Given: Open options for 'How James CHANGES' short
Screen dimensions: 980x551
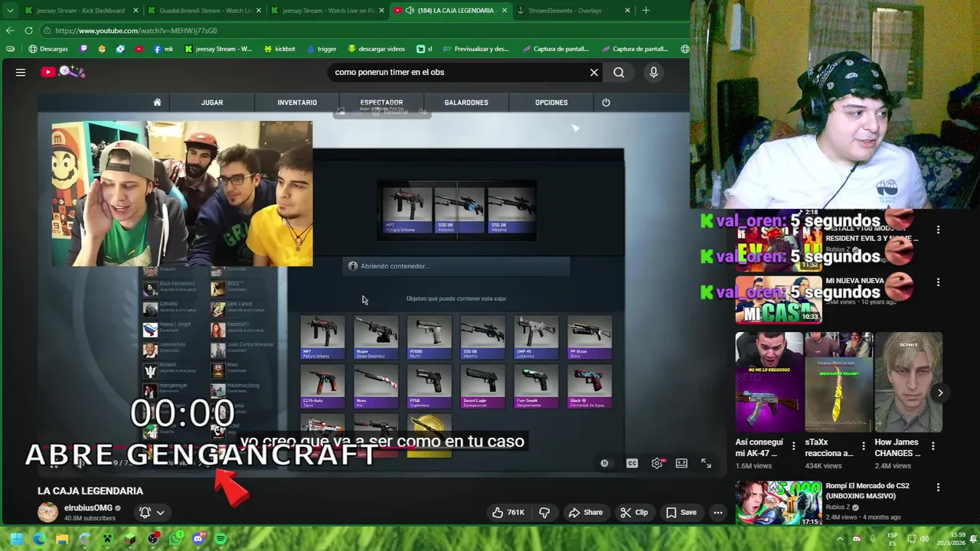Looking at the screenshot, I should pyautogui.click(x=933, y=446).
